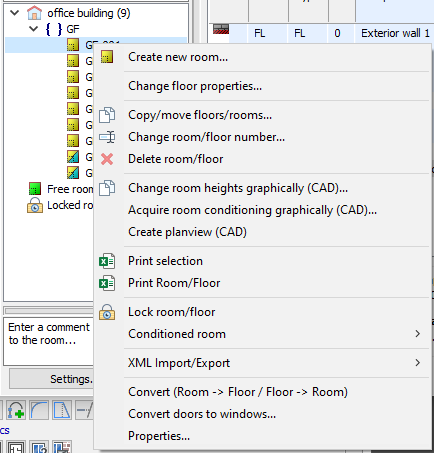Select Create planview (CAD) menu entry
This screenshot has width=434, height=453.
[x=187, y=232]
